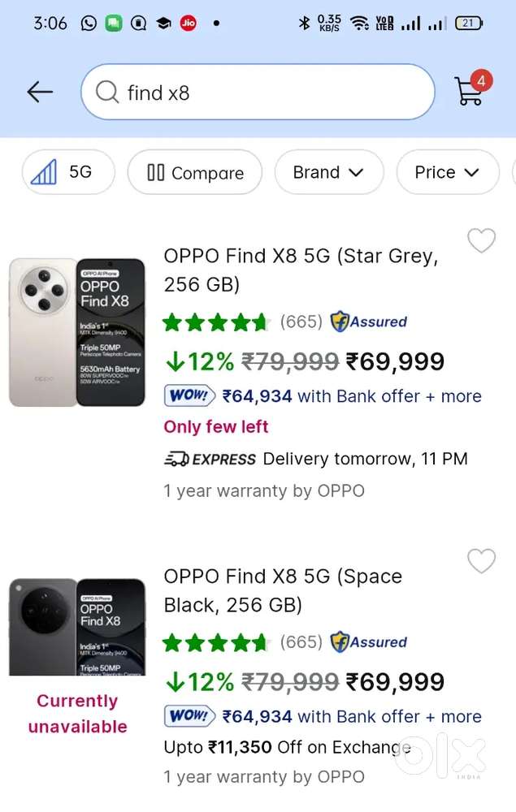Open the Star Grey phone thumbnail
The width and height of the screenshot is (516, 812).
(x=77, y=331)
